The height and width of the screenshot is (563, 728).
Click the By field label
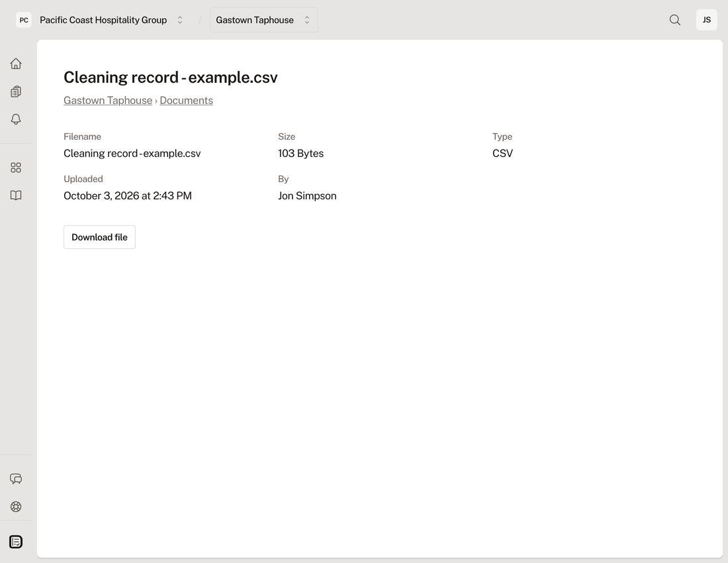[x=283, y=179]
